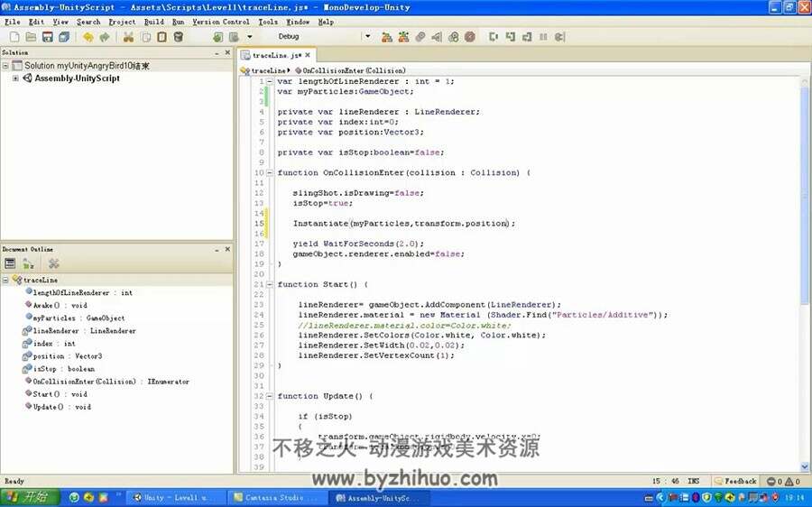Select myParticles : GameObject outline entry
Viewport: 812px width, 507px height.
point(75,318)
